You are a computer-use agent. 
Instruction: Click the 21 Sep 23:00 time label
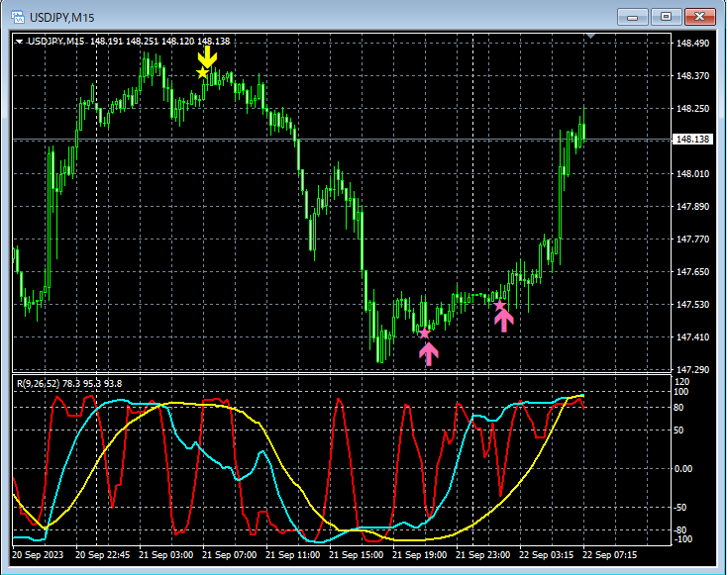tap(483, 555)
